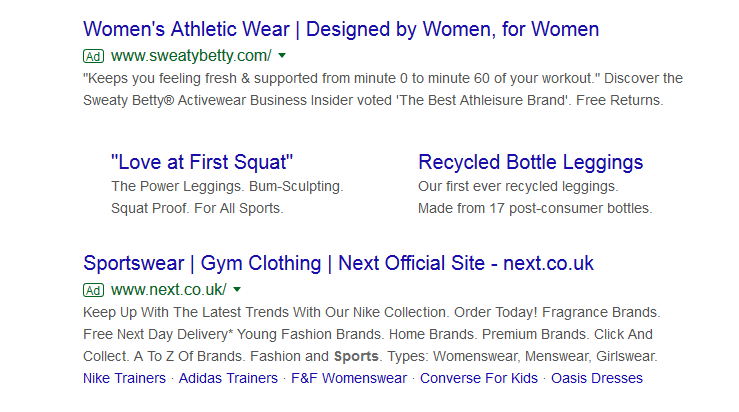This screenshot has height=412, width=739.
Task: Follow the Adidas Trainers sitelink
Action: (x=230, y=378)
